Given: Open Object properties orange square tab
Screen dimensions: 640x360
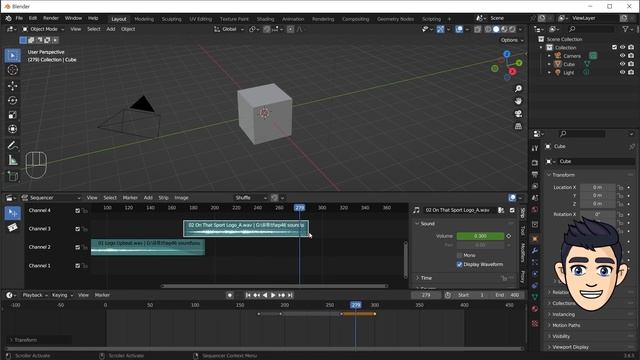Looking at the screenshot, I should 535,239.
